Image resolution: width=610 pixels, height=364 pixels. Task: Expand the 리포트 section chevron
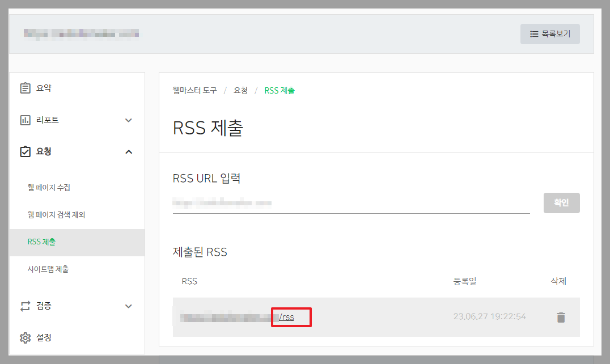click(x=129, y=120)
